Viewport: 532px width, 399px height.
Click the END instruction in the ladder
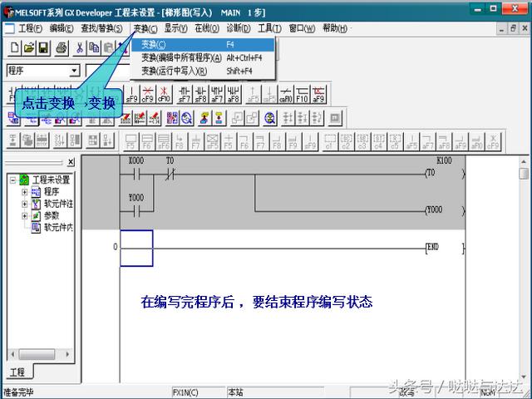tap(445, 248)
